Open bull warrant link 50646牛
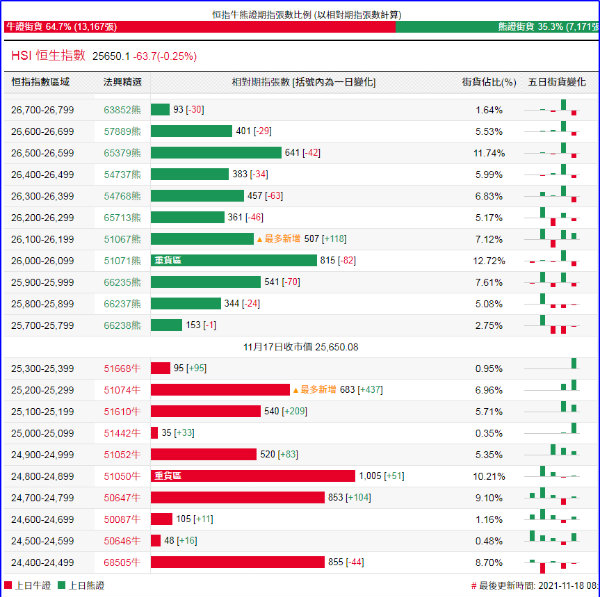 tap(122, 541)
